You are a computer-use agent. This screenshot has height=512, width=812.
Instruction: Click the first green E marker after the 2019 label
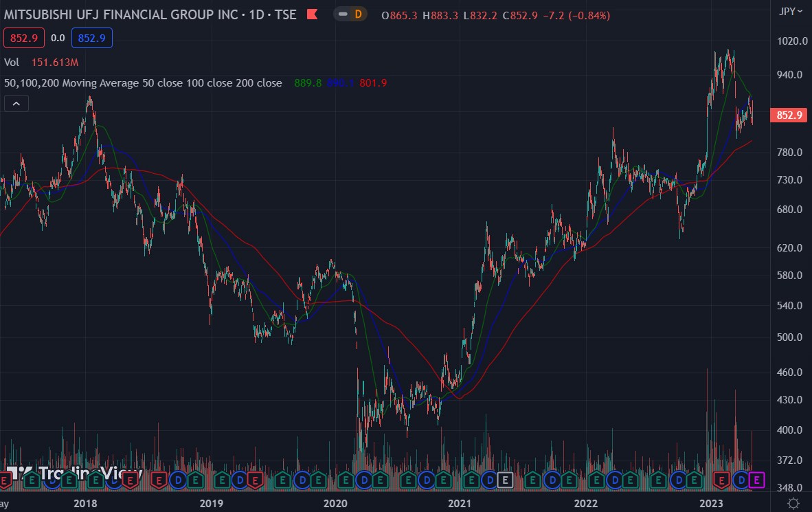click(x=222, y=480)
